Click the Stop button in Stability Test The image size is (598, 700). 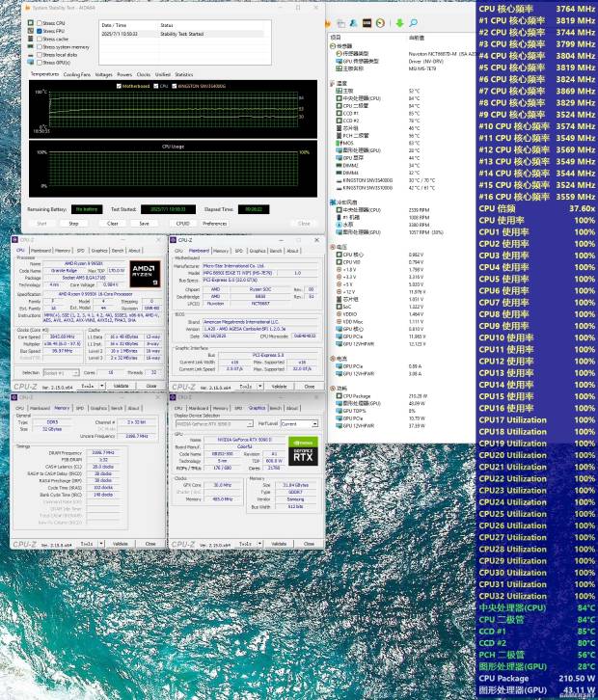[x=73, y=224]
